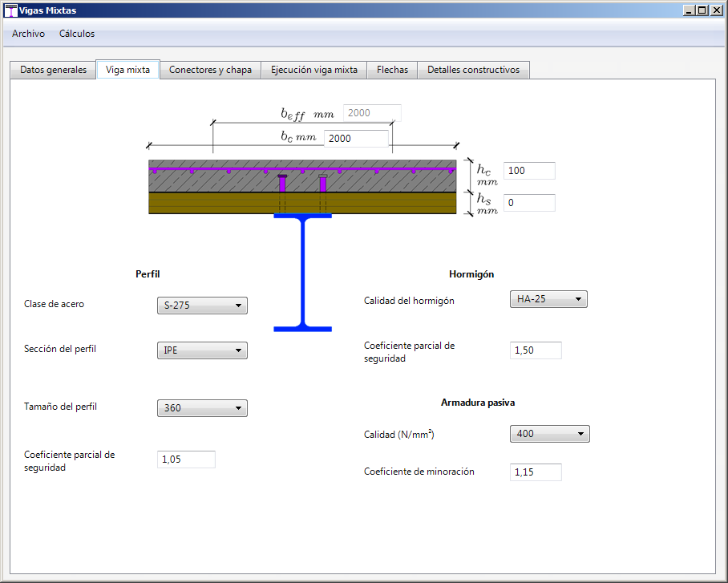The image size is (728, 583).
Task: Click the gray concrete slab in diagram
Action: [x=302, y=176]
